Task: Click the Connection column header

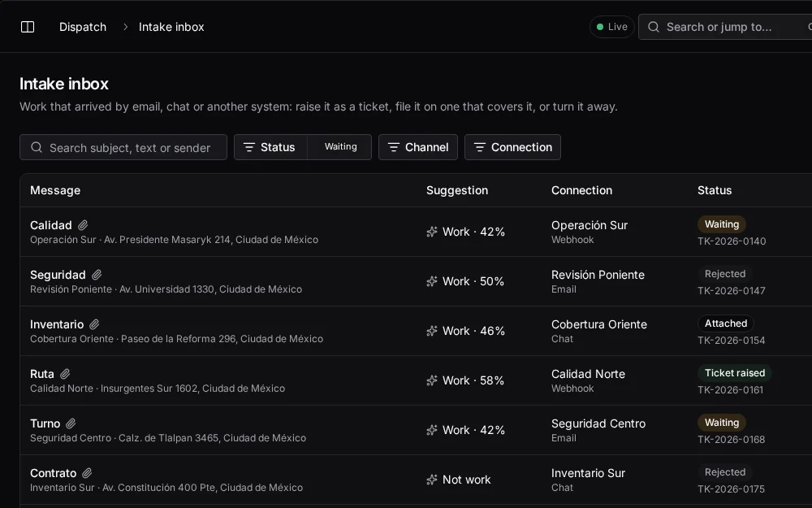Action: [581, 190]
